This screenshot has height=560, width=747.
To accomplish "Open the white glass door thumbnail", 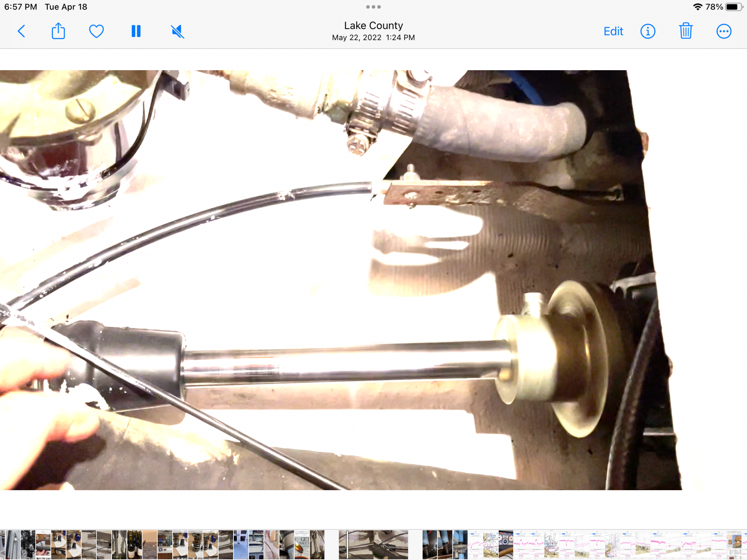I will coord(241,545).
